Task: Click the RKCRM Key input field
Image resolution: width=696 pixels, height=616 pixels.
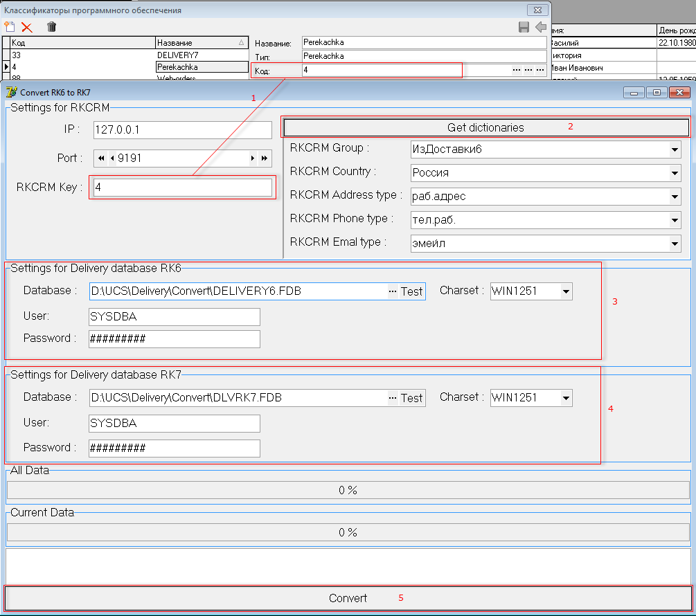Action: 183,188
